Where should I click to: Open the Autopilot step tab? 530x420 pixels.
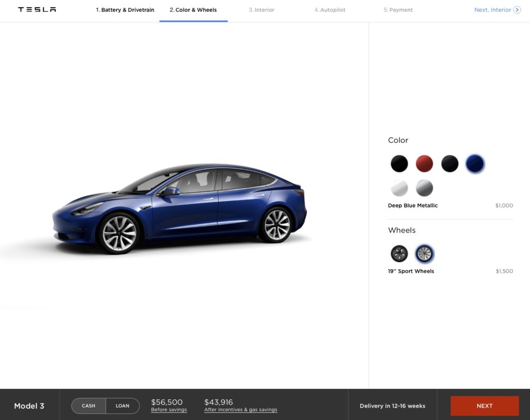point(330,10)
